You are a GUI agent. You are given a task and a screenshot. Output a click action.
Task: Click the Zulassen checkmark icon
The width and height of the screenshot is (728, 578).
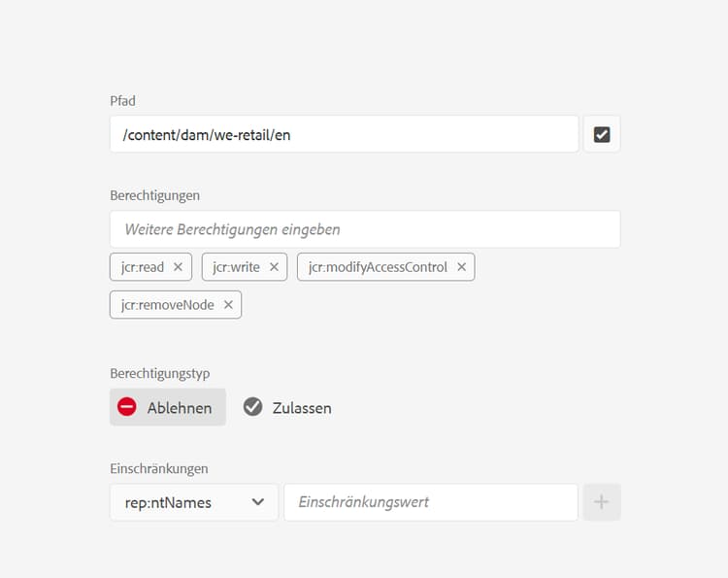point(253,407)
